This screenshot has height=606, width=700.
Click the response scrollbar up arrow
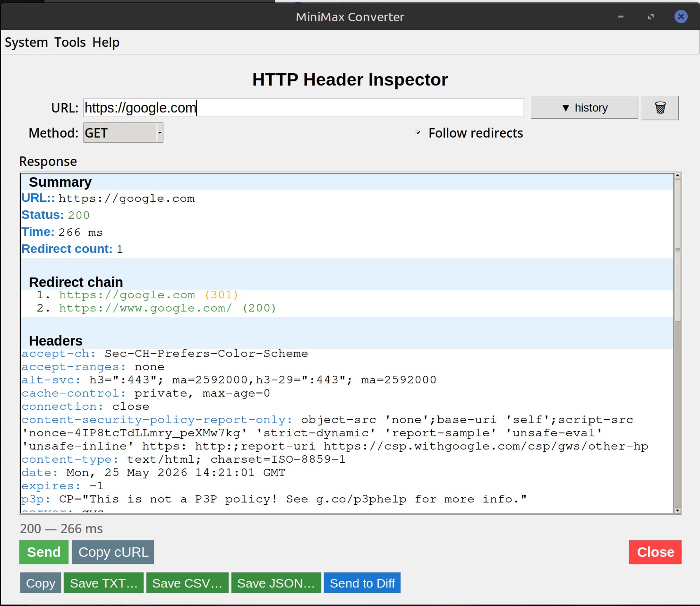coord(678,176)
